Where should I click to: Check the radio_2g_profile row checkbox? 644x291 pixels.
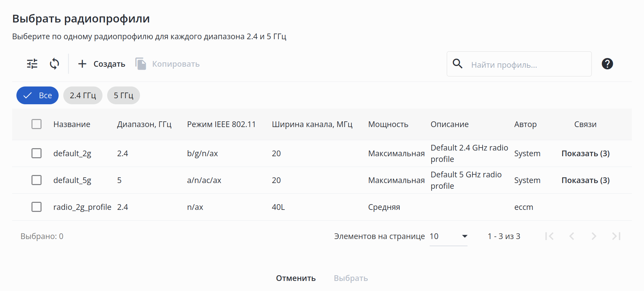37,207
